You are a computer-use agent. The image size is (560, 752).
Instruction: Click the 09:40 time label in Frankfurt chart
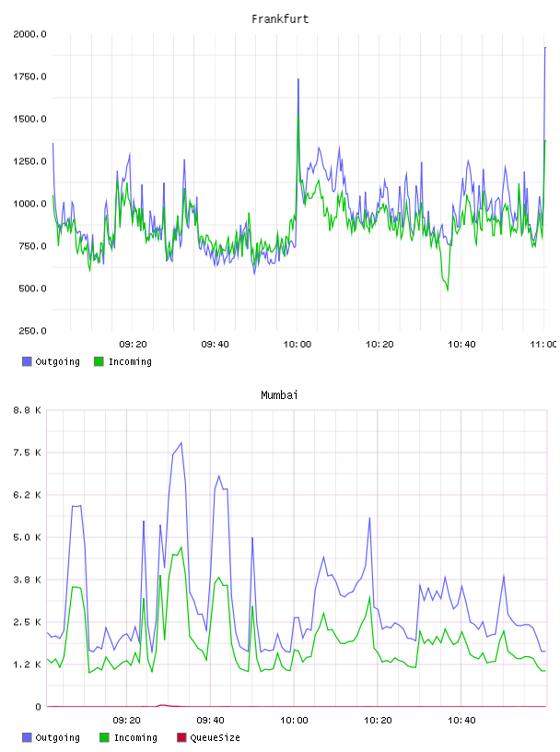[215, 345]
